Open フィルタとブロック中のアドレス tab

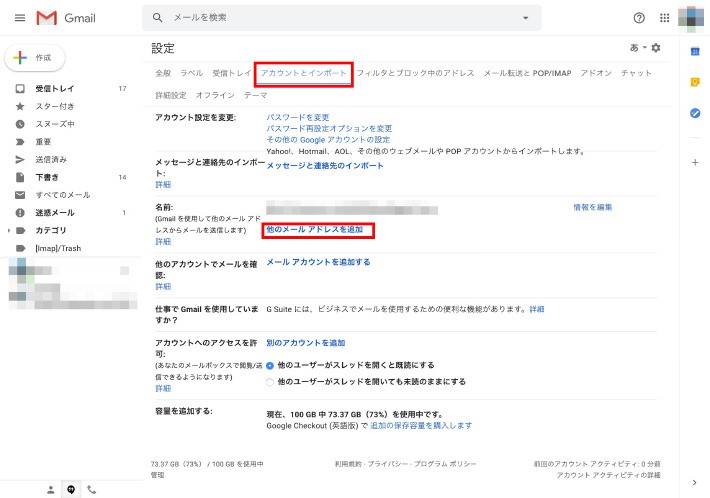[415, 73]
